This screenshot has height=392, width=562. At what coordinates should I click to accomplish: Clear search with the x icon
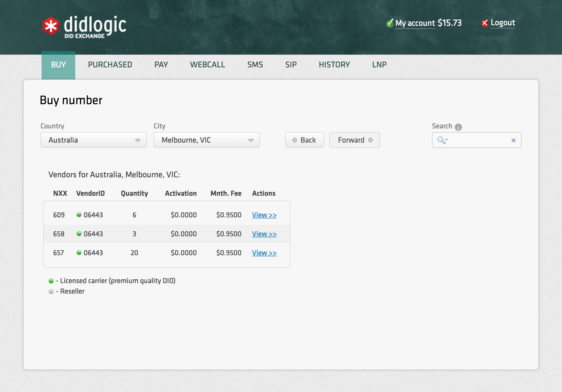513,140
